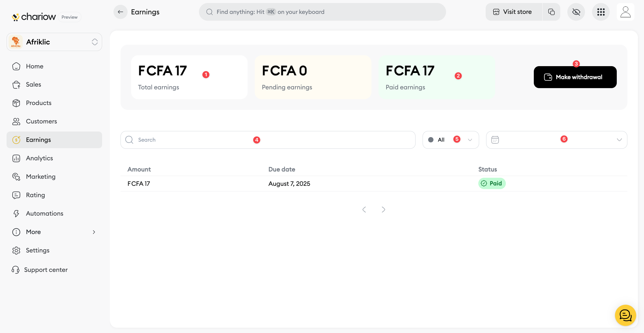Open the All status filter dropdown
The height and width of the screenshot is (333, 644).
450,140
